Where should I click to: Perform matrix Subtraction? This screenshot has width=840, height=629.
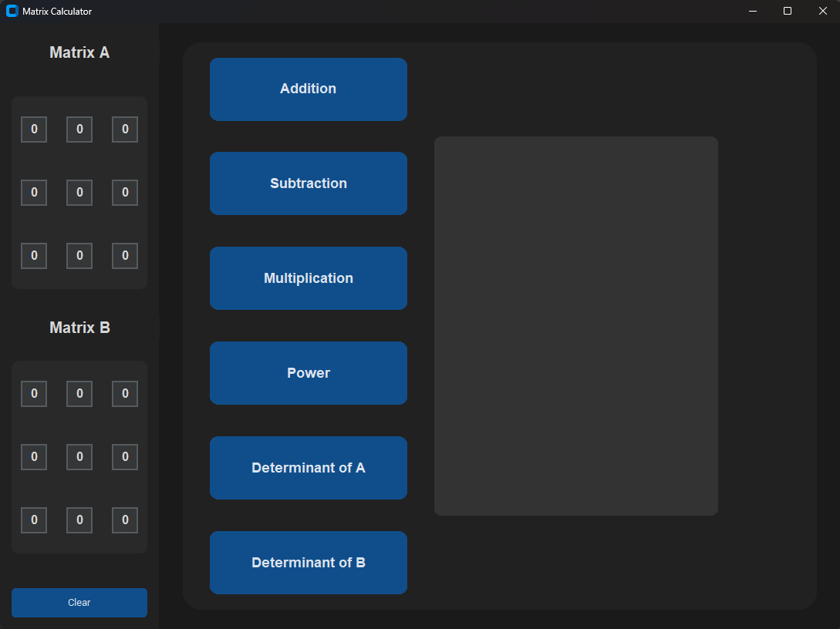(x=308, y=183)
